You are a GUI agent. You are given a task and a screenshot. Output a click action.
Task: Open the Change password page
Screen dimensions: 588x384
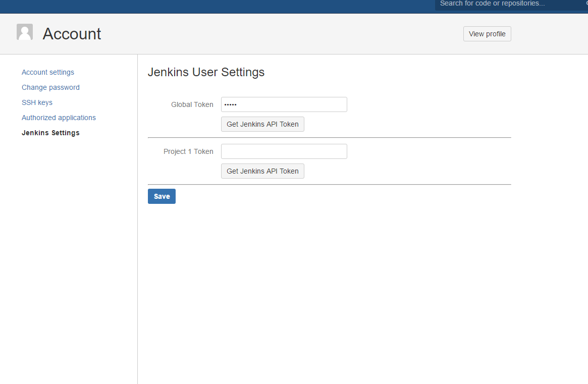[x=50, y=87]
